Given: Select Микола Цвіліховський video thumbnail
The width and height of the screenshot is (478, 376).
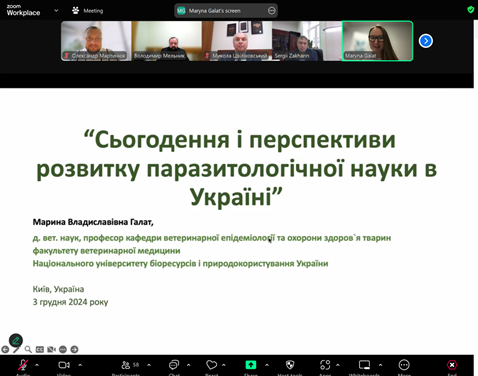Looking at the screenshot, I should coord(237,41).
